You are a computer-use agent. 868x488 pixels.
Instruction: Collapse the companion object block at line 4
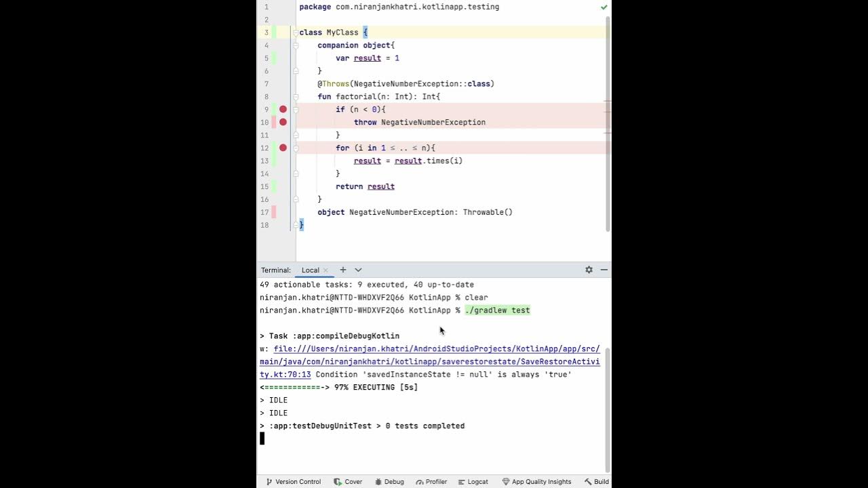pyautogui.click(x=296, y=45)
